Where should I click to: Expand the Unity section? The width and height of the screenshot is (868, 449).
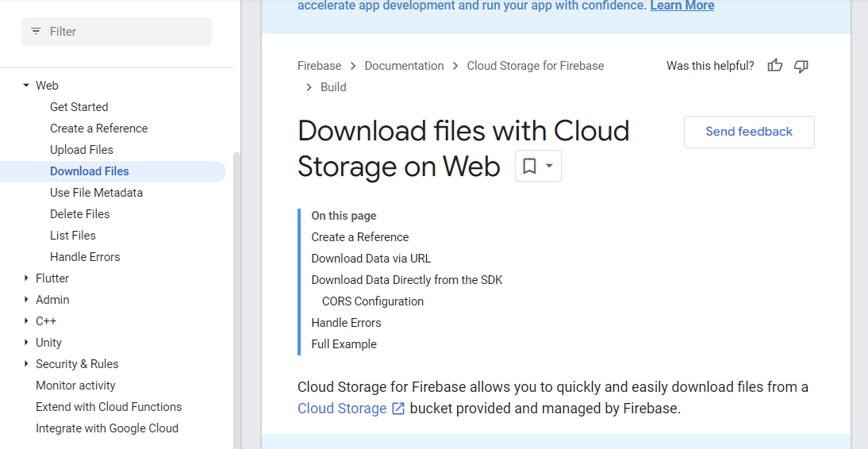pyautogui.click(x=26, y=342)
